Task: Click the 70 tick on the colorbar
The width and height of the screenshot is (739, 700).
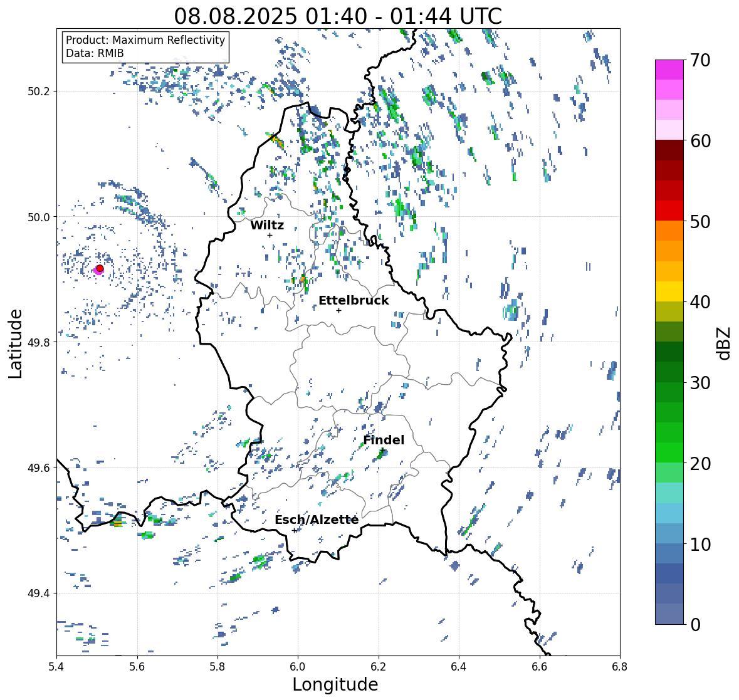Action: pyautogui.click(x=700, y=60)
